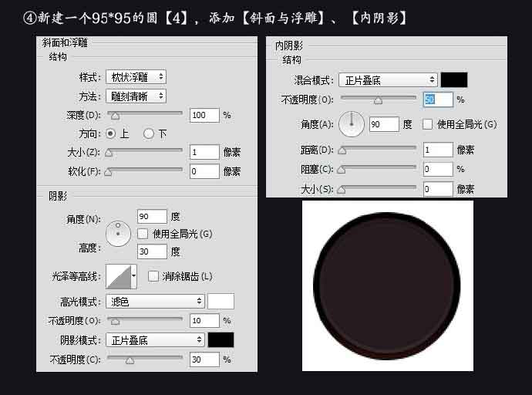The image size is (532, 395).
Task: Toggle the 消除锯齿 (Anti-alias) checkbox
Action: (153, 276)
